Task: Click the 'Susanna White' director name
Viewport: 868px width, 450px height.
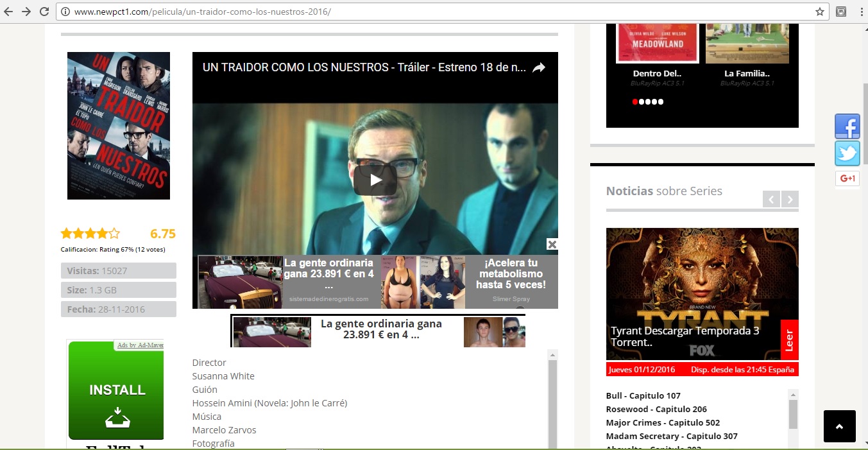Action: point(223,376)
